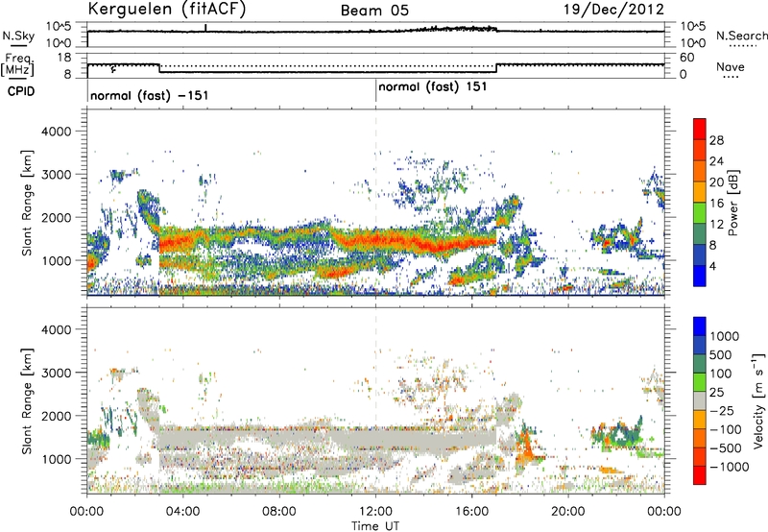This screenshot has width=768, height=532.
Task: Select velocity colorbar segment between -100 and -500
Action: click(700, 438)
